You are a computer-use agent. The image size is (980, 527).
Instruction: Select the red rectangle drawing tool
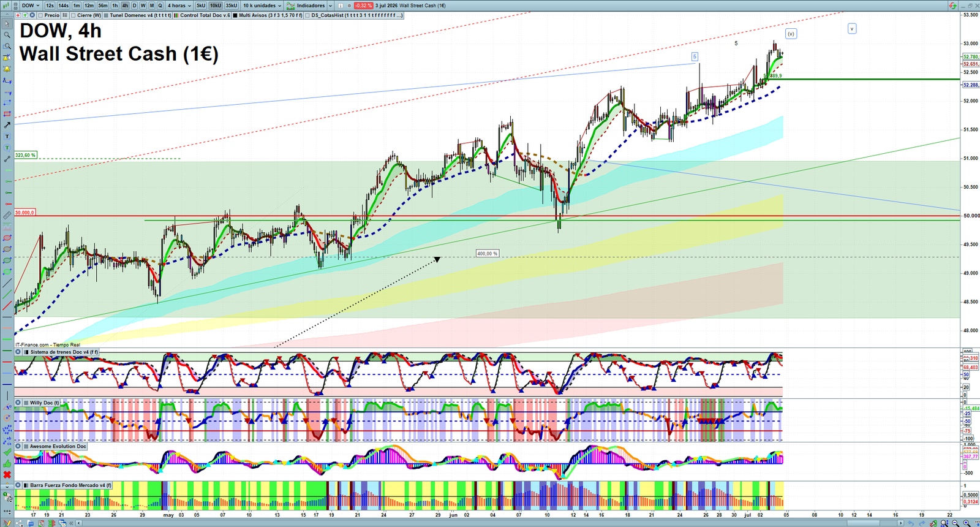click(x=7, y=114)
